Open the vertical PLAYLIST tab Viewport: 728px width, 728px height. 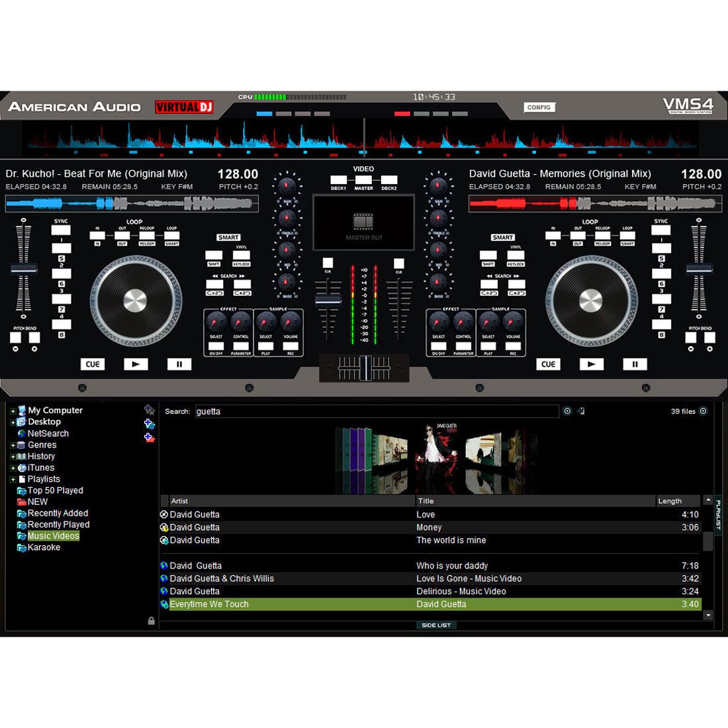pos(718,515)
